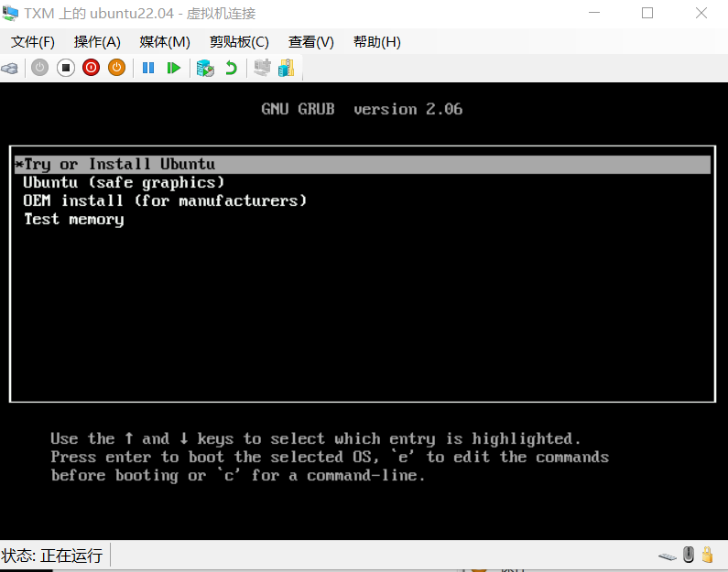Click the mouse status icon
Viewport: 728px width, 572px height.
(x=689, y=555)
